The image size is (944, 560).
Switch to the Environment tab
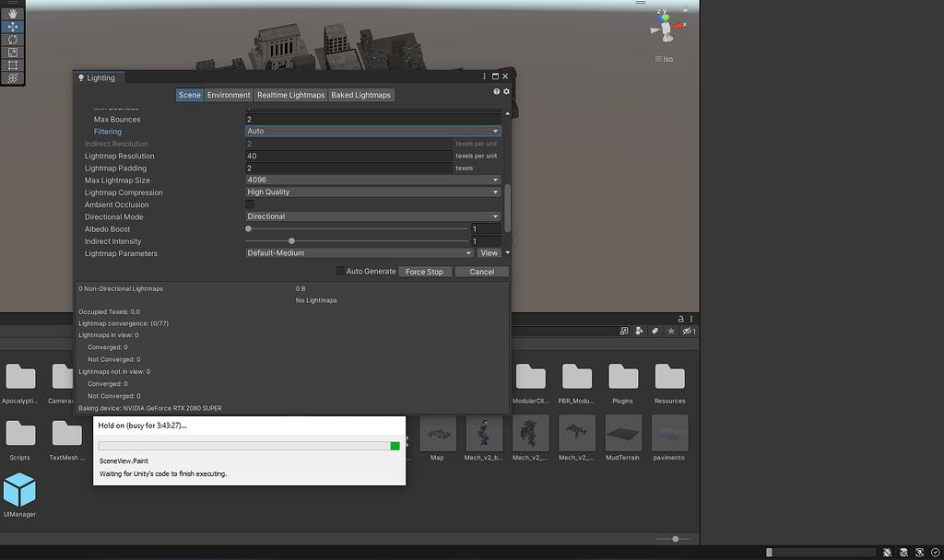point(229,95)
